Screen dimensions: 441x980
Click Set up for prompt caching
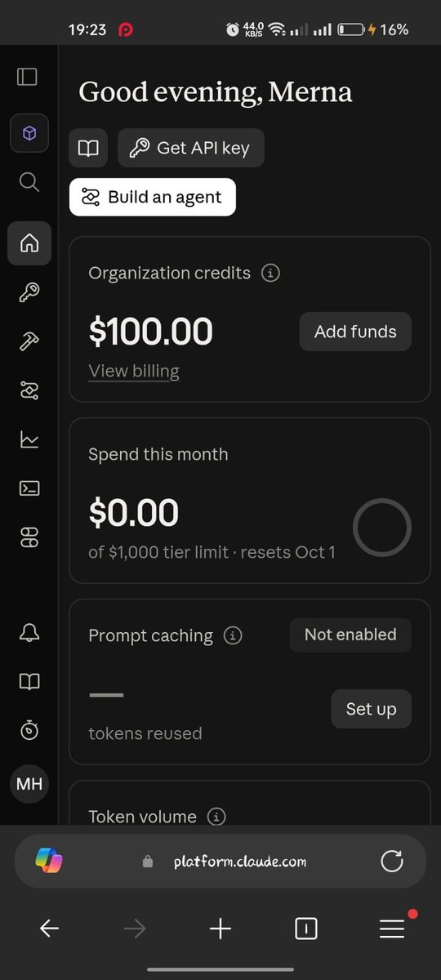[x=371, y=709]
